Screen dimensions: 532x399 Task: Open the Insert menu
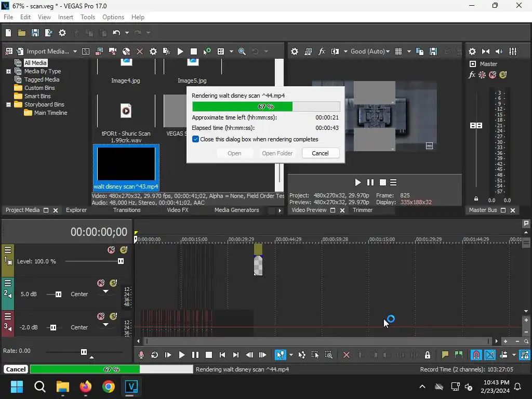(x=65, y=17)
